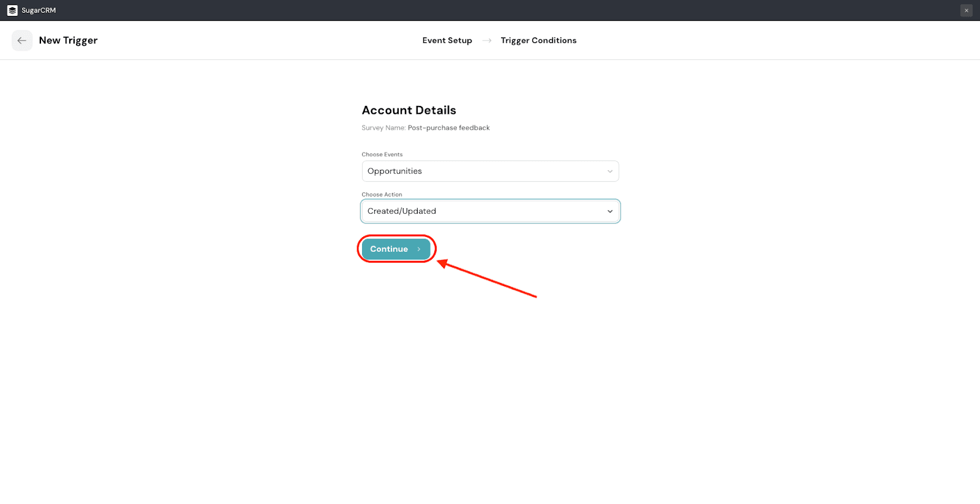
Task: Click the Survey Name label
Action: pyautogui.click(x=383, y=128)
